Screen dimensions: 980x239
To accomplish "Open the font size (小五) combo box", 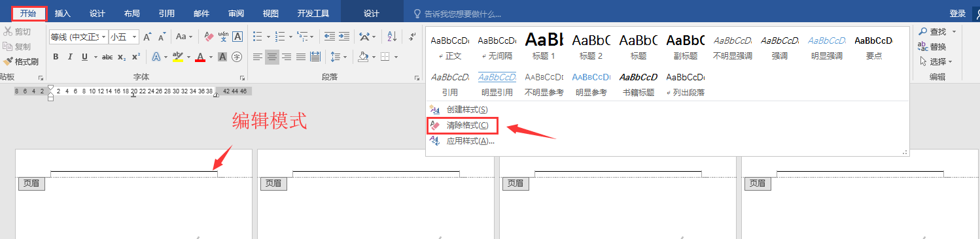I will point(124,37).
